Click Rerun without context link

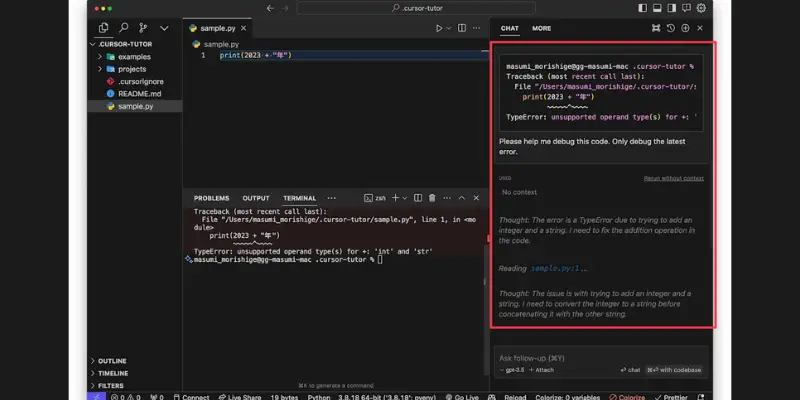coord(673,178)
